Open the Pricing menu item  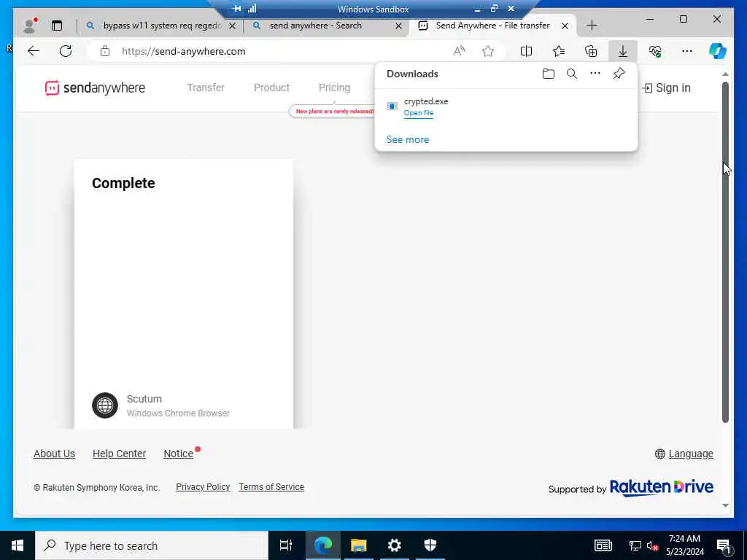coord(334,87)
